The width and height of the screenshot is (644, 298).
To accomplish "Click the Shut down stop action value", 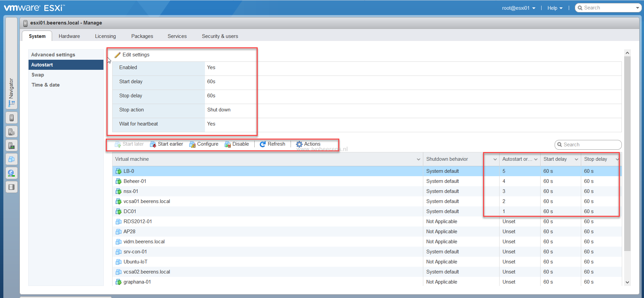I will coord(219,110).
